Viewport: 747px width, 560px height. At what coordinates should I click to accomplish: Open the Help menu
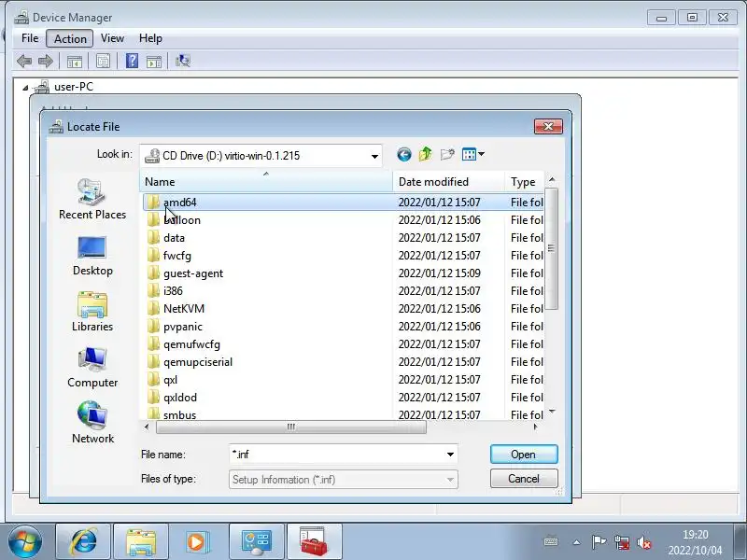[150, 38]
